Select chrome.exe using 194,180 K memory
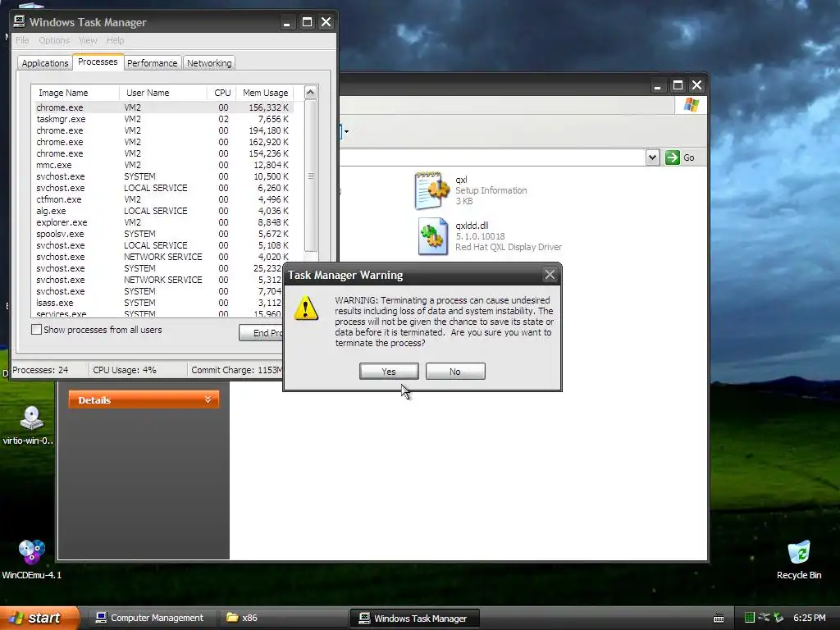This screenshot has width=840, height=630. 162,130
